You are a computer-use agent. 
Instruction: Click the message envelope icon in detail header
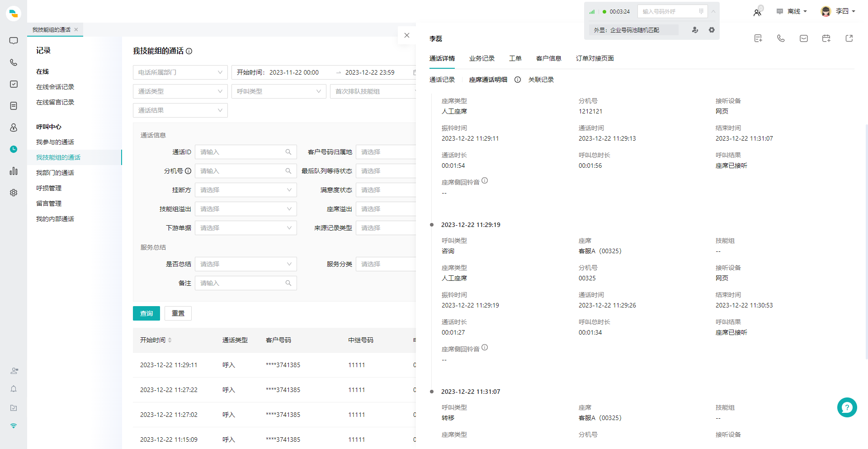point(804,38)
